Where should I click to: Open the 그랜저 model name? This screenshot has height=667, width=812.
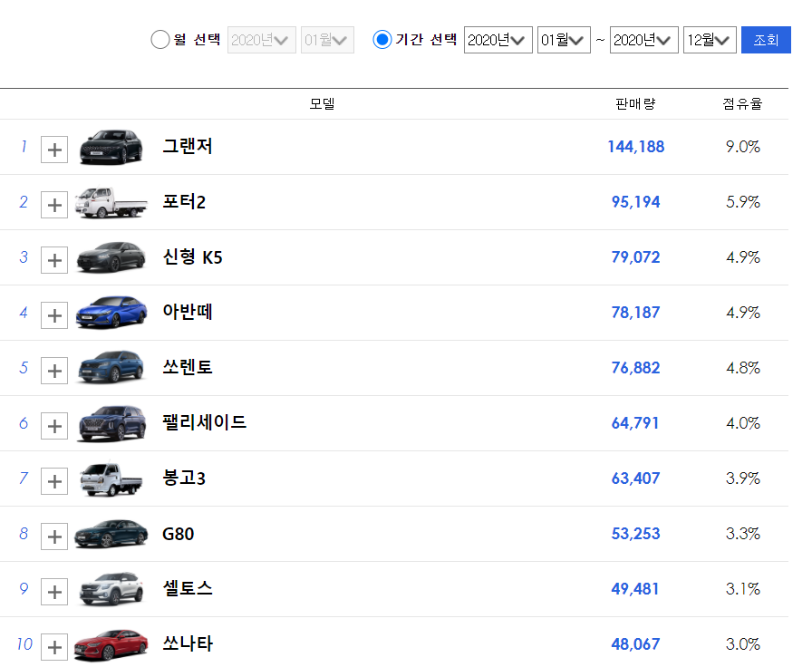pyautogui.click(x=188, y=146)
